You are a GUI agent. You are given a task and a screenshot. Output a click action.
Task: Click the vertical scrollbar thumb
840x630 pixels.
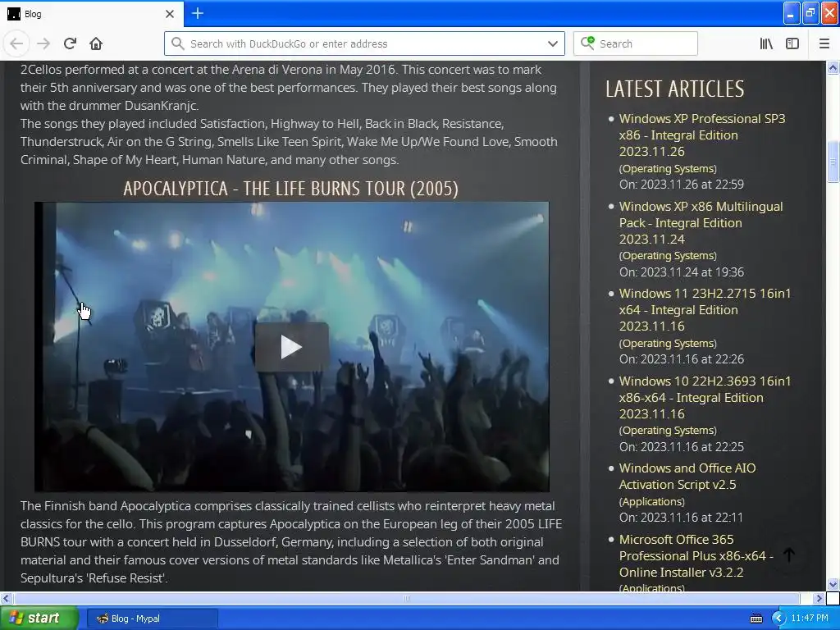tap(833, 162)
